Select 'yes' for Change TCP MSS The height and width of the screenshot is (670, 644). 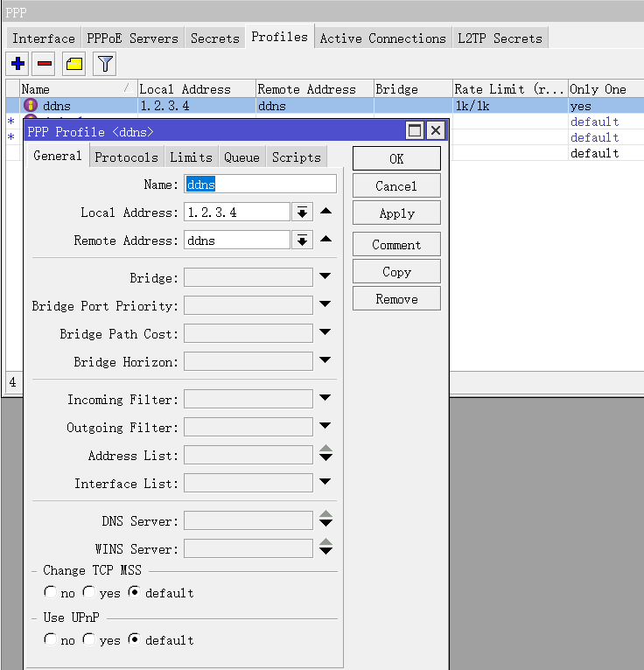pos(89,592)
